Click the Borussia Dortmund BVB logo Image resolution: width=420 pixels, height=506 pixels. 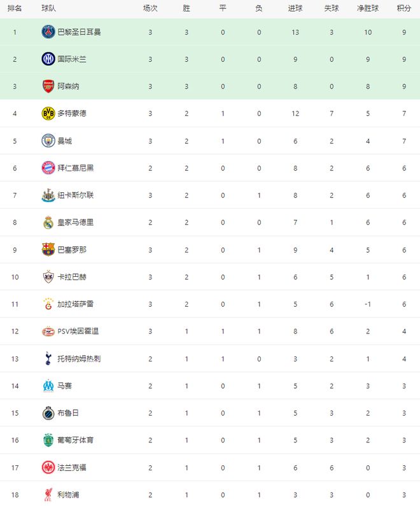[x=48, y=113]
